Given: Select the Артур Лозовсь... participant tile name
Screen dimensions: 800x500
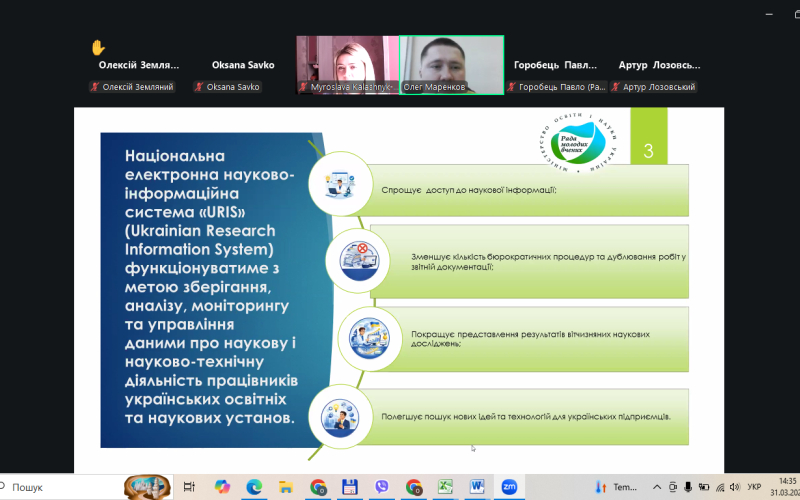Looking at the screenshot, I should (659, 65).
